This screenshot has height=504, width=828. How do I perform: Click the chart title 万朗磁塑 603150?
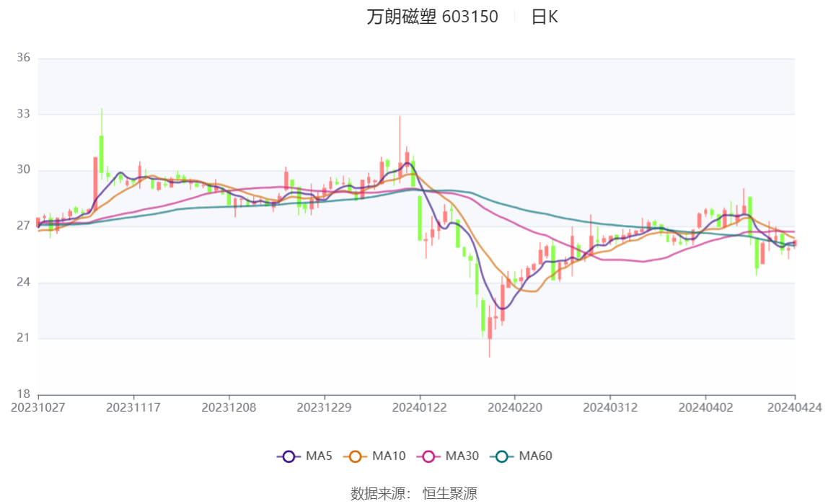[x=432, y=17]
